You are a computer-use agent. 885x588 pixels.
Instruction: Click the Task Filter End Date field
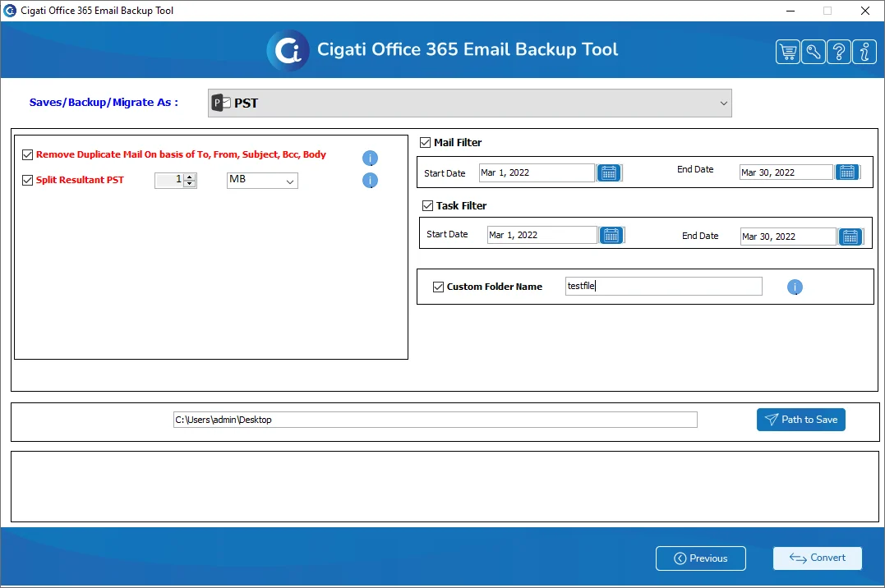click(788, 237)
